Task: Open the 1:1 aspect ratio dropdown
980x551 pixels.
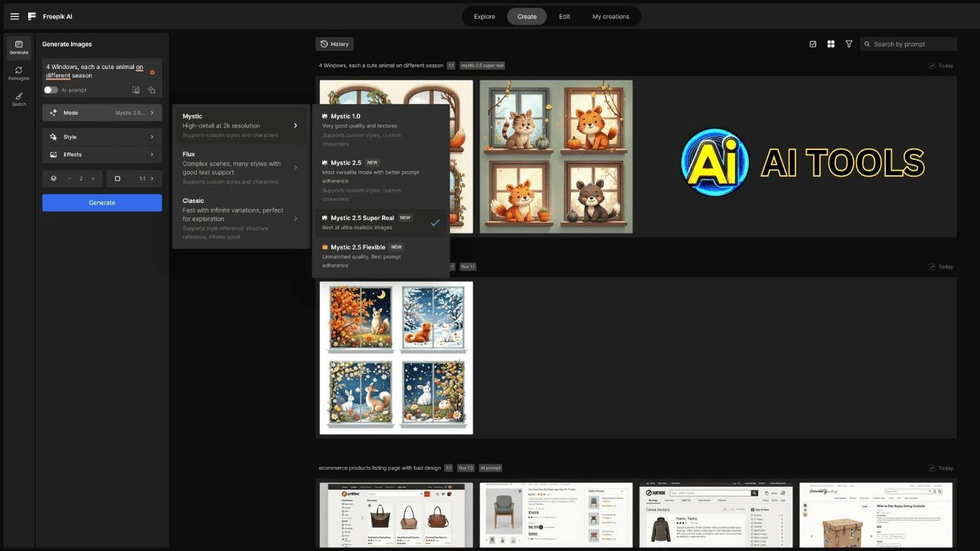Action: point(134,178)
